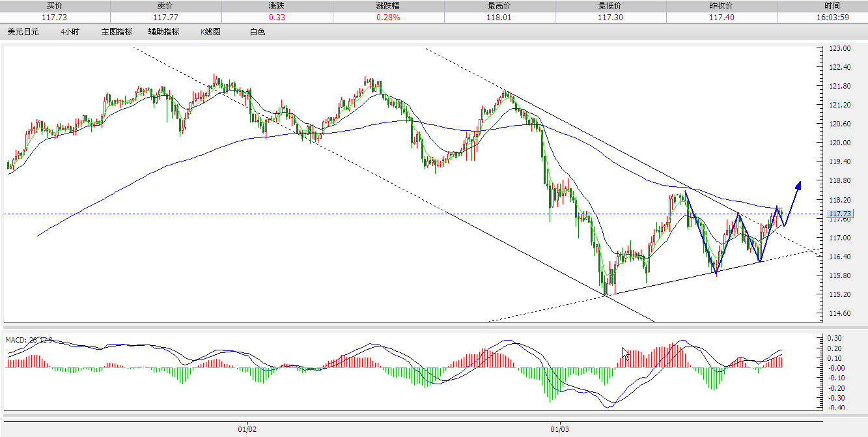This screenshot has height=437, width=868.
Task: Change timeframe via the 4小时 option
Action: [69, 31]
